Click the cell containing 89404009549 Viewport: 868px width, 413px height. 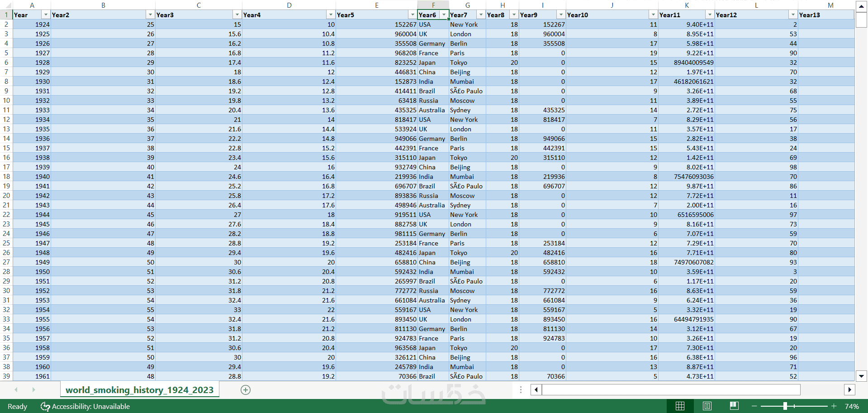(687, 62)
